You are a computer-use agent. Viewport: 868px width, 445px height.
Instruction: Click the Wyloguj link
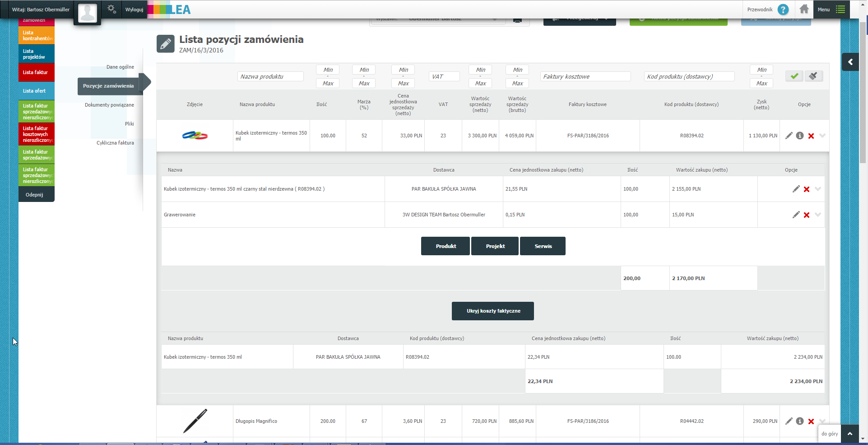coord(134,9)
